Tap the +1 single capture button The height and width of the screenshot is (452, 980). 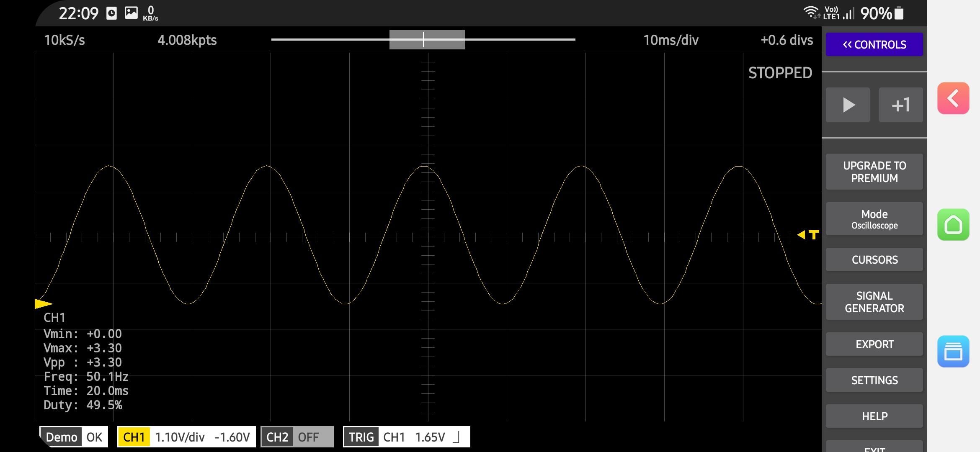pyautogui.click(x=901, y=105)
